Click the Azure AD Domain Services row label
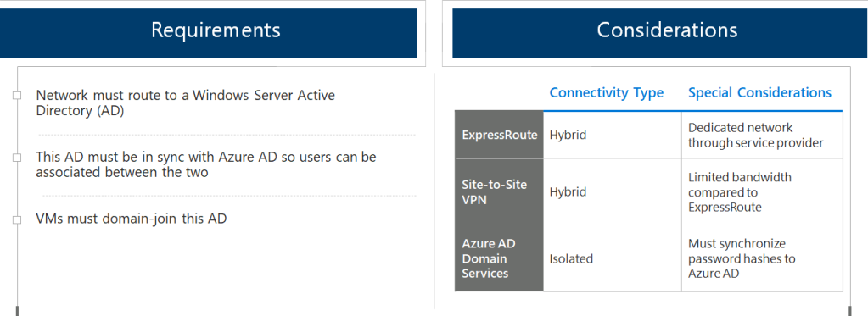This screenshot has width=868, height=316. pos(499,258)
